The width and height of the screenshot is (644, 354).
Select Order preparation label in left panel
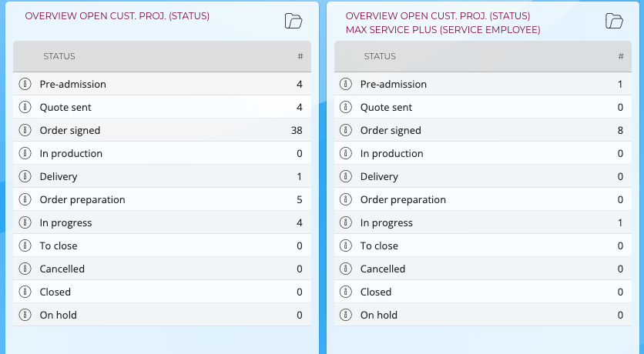(82, 200)
